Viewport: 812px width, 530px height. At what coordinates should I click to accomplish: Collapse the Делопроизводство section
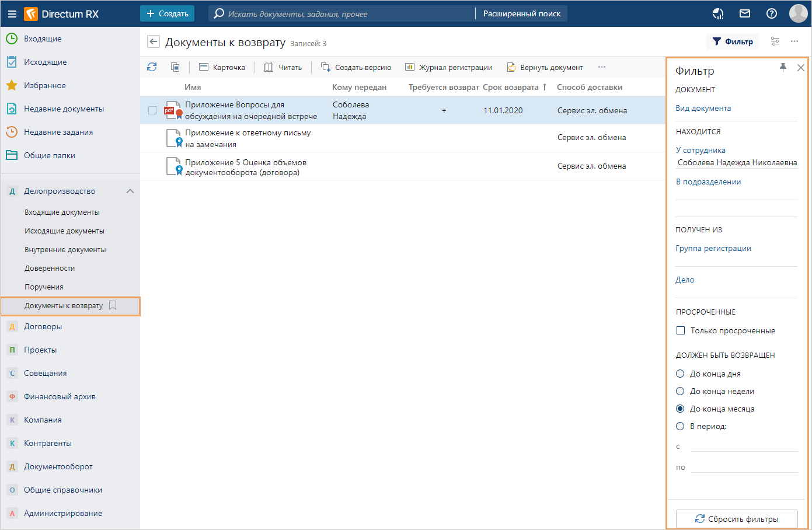tap(130, 191)
